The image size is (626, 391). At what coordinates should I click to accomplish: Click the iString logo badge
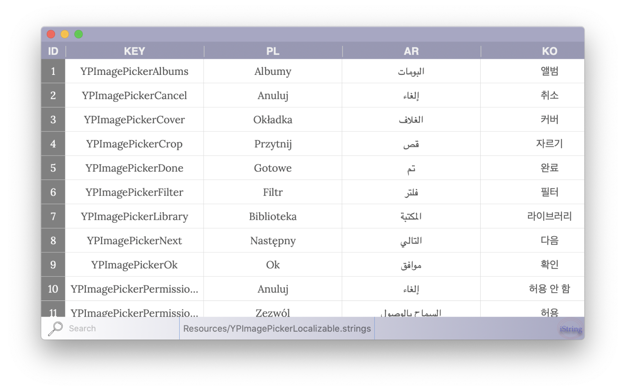[x=571, y=329]
